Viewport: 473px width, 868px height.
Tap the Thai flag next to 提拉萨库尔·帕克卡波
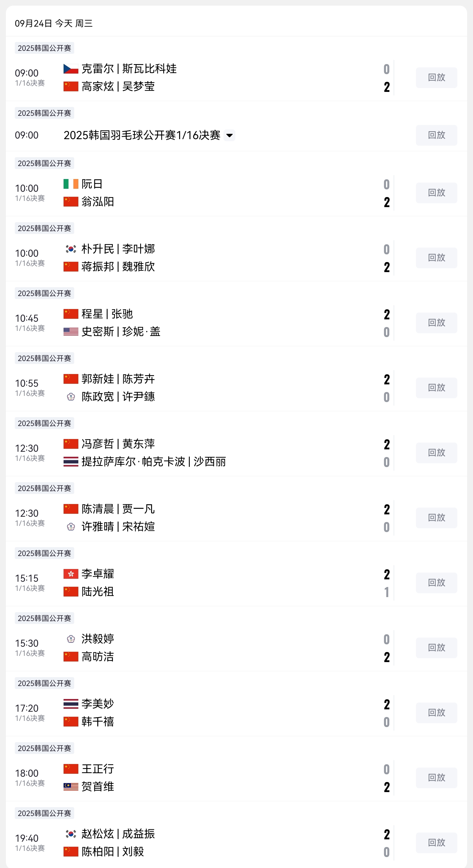click(71, 462)
